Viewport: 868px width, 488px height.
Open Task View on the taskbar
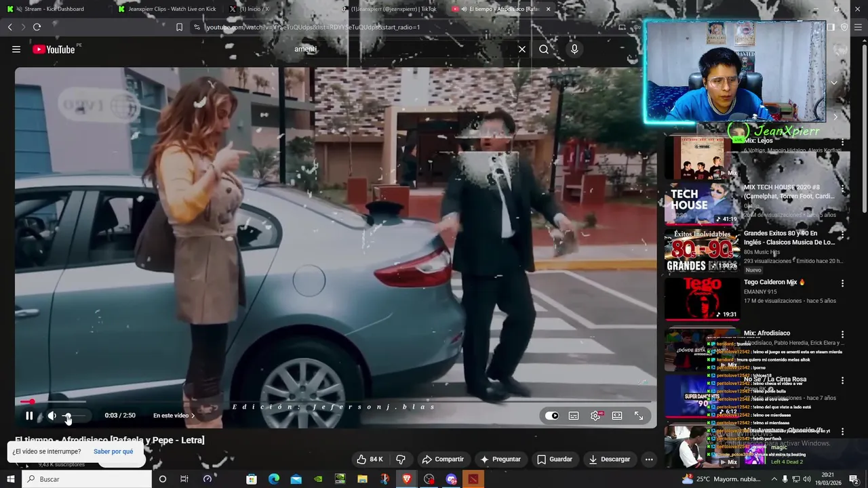click(x=184, y=479)
